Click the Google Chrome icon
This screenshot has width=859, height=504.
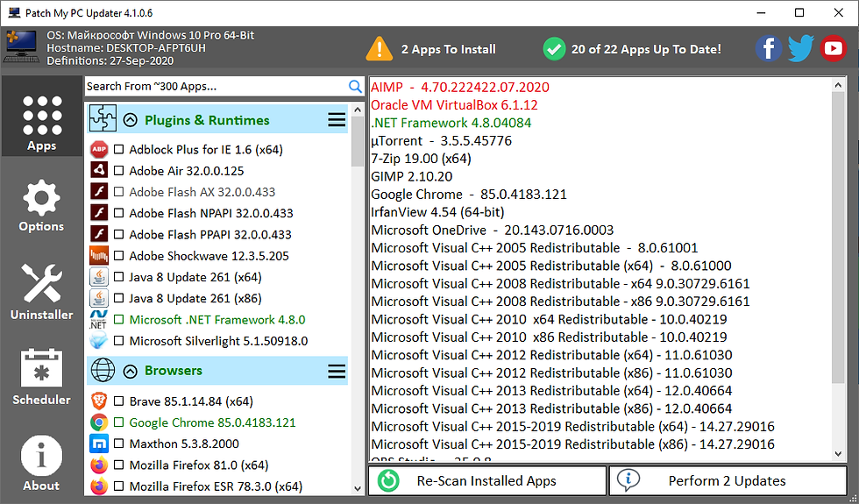[x=99, y=422]
